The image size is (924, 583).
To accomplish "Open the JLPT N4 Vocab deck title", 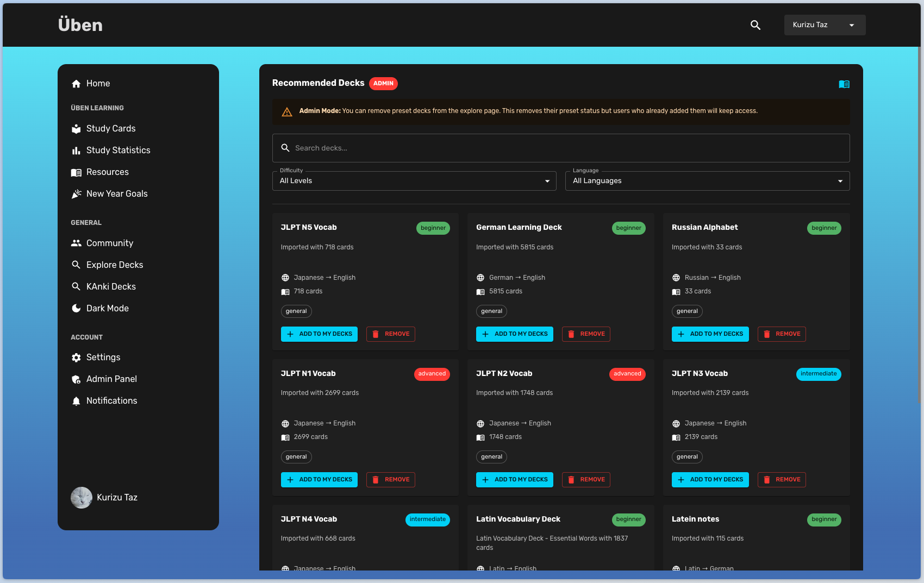I will pyautogui.click(x=309, y=519).
